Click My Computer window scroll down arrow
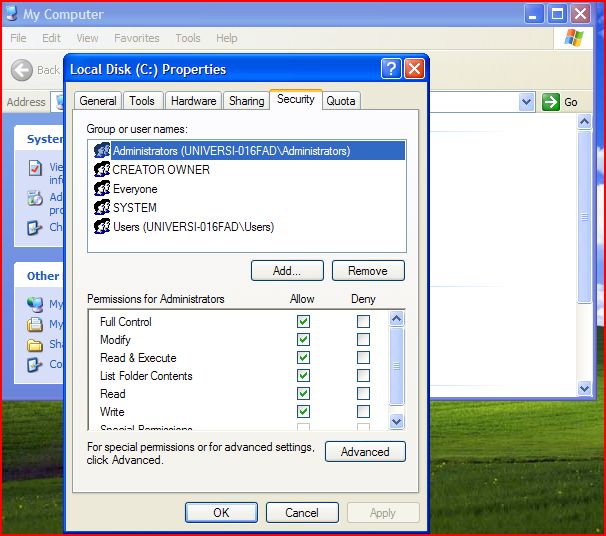Viewport: 606px width, 536px height. coord(584,388)
